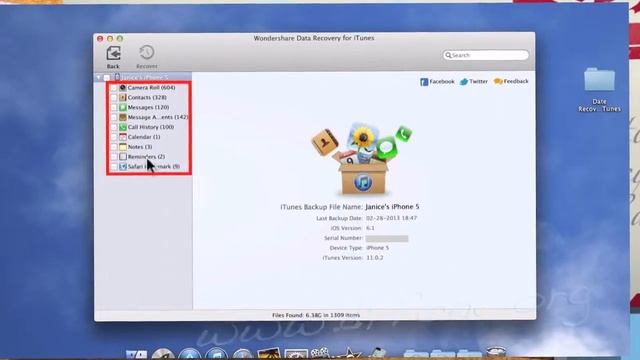
Task: Click the magnifier icon in the search box
Action: [x=448, y=55]
